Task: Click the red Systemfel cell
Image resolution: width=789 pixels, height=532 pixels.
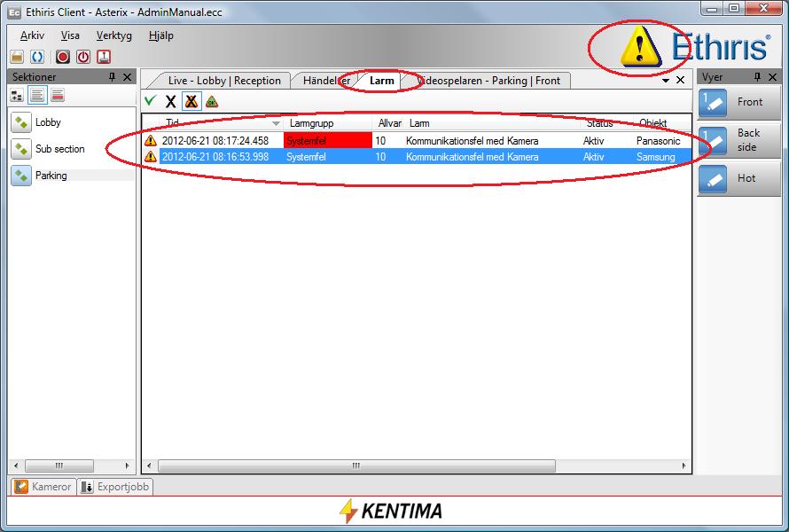Action: (328, 140)
